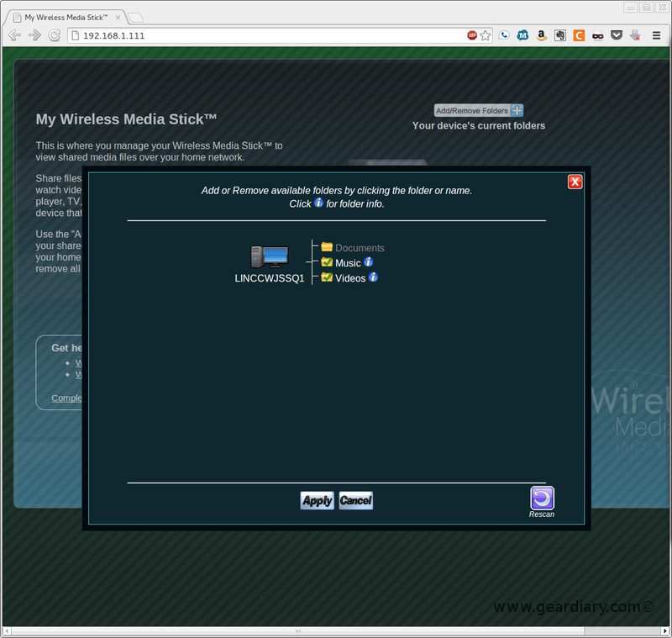Close the folder dialog with red X

click(x=575, y=182)
